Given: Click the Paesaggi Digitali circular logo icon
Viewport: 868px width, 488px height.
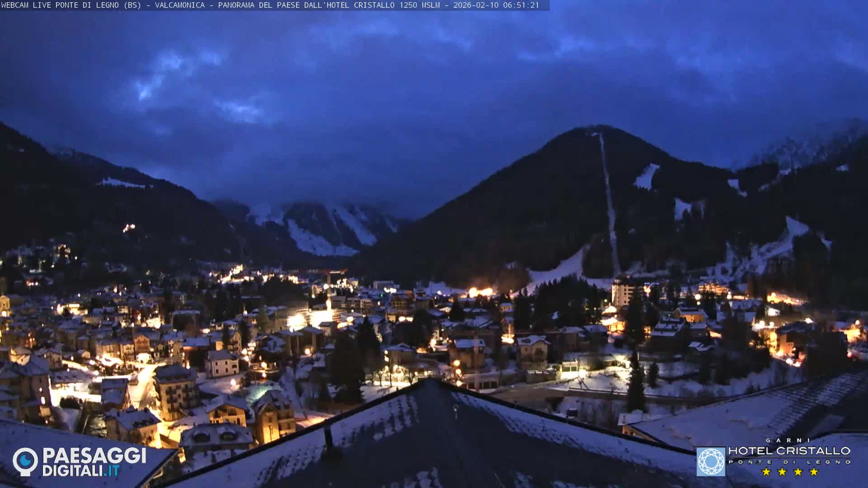Looking at the screenshot, I should [x=25, y=462].
